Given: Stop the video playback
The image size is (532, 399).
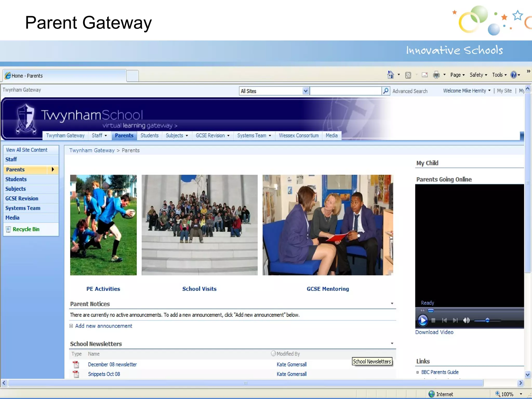Looking at the screenshot, I should [x=433, y=320].
